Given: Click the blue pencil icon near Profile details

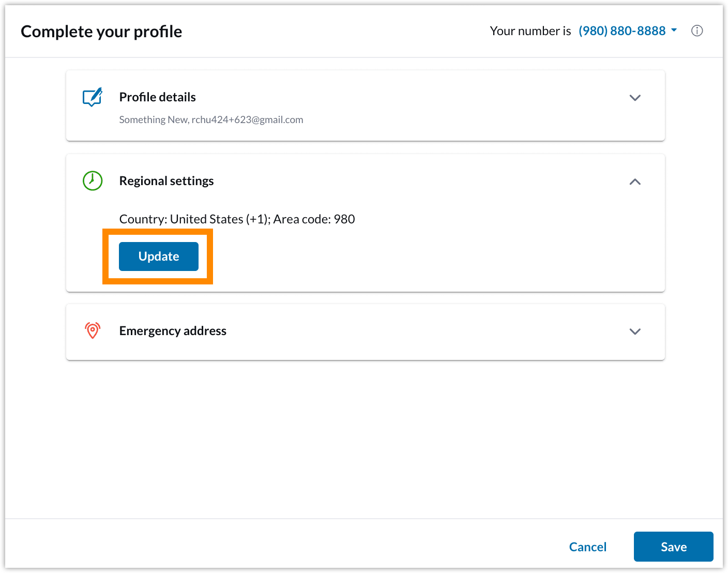Looking at the screenshot, I should (92, 97).
